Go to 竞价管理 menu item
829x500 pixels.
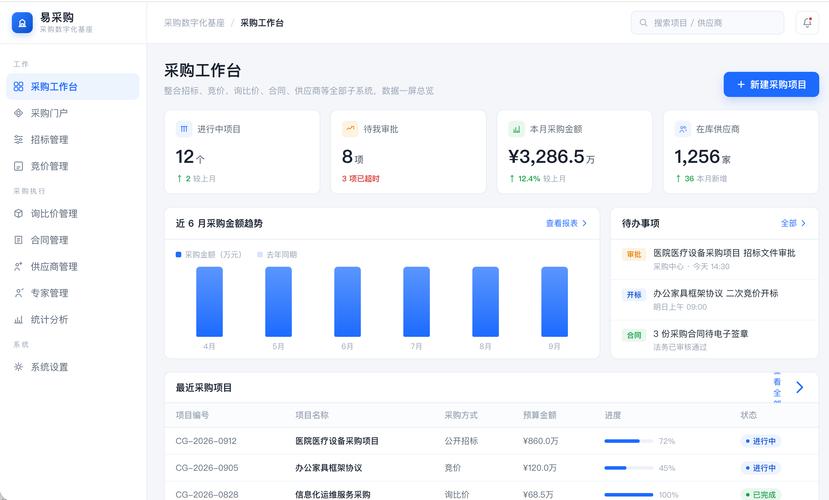pyautogui.click(x=72, y=166)
